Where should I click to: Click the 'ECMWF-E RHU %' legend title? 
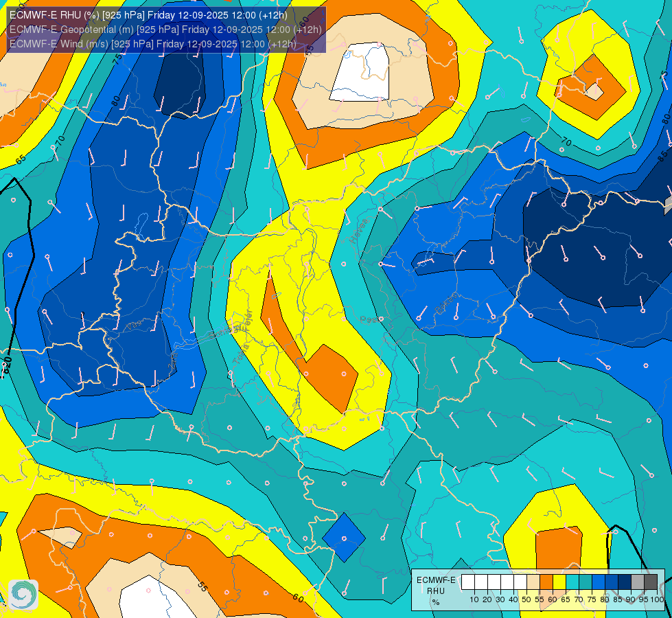(436, 591)
